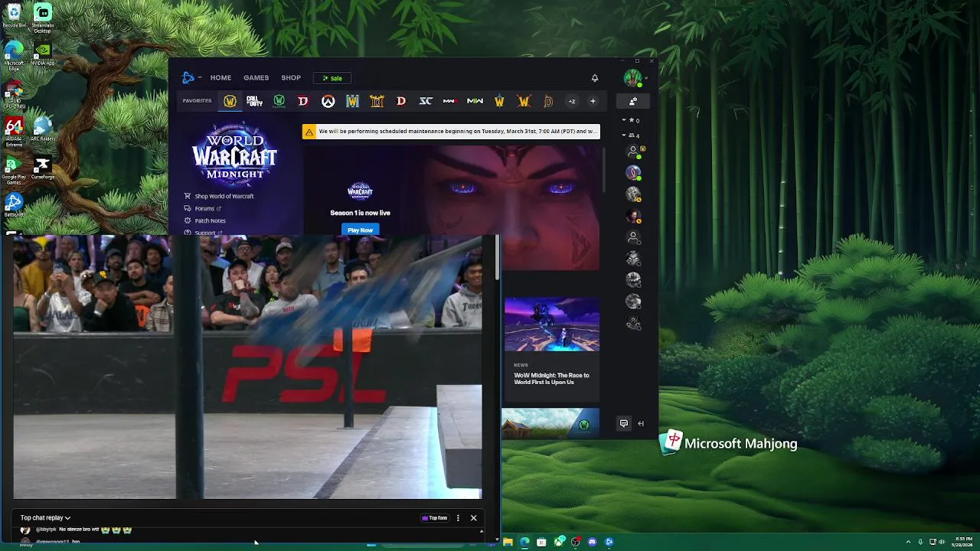Open the ARC Raiders desktop shortcut
The width and height of the screenshot is (980, 551).
(43, 129)
